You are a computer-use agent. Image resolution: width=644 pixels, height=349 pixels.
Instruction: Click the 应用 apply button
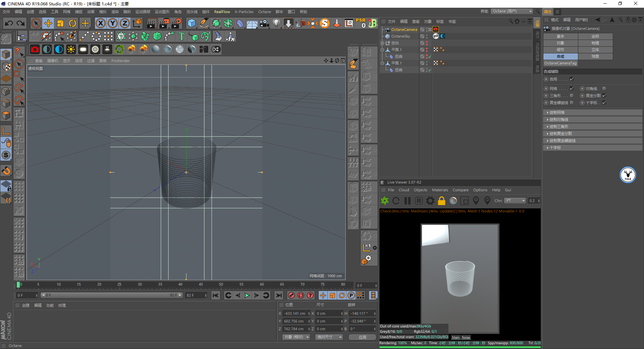coord(362,337)
